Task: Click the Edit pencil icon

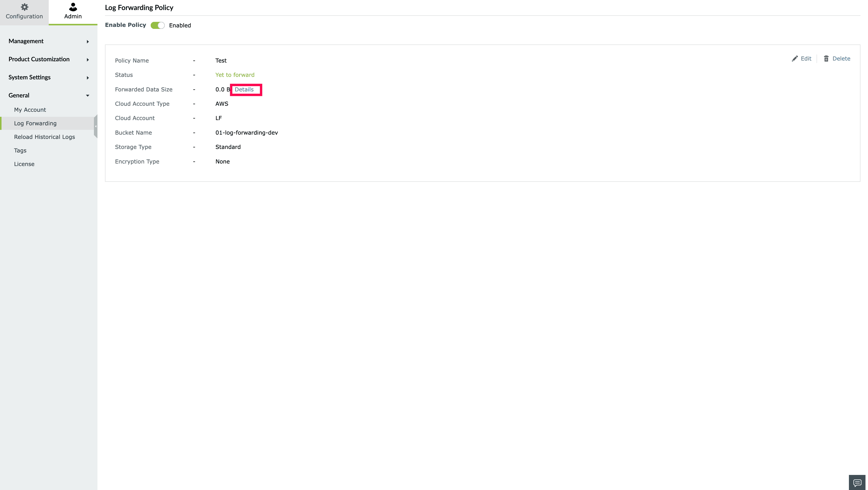Action: click(795, 59)
